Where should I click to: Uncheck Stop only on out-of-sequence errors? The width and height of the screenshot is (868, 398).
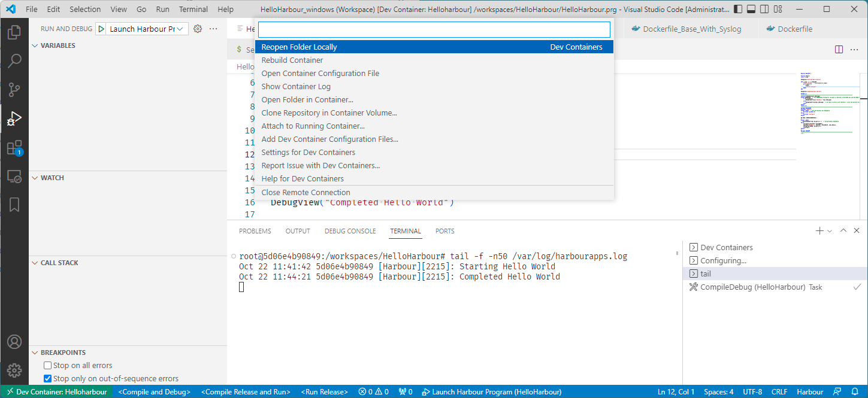47,378
